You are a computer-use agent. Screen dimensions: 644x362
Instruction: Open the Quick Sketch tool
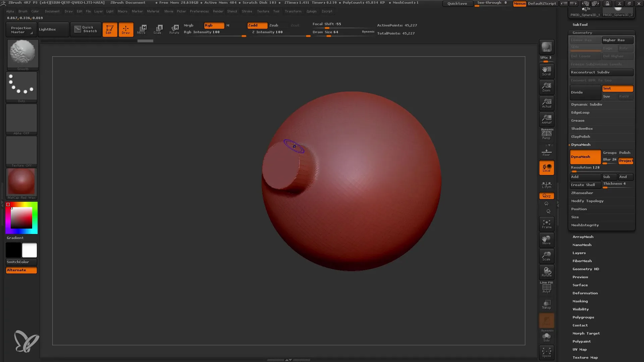coord(86,29)
